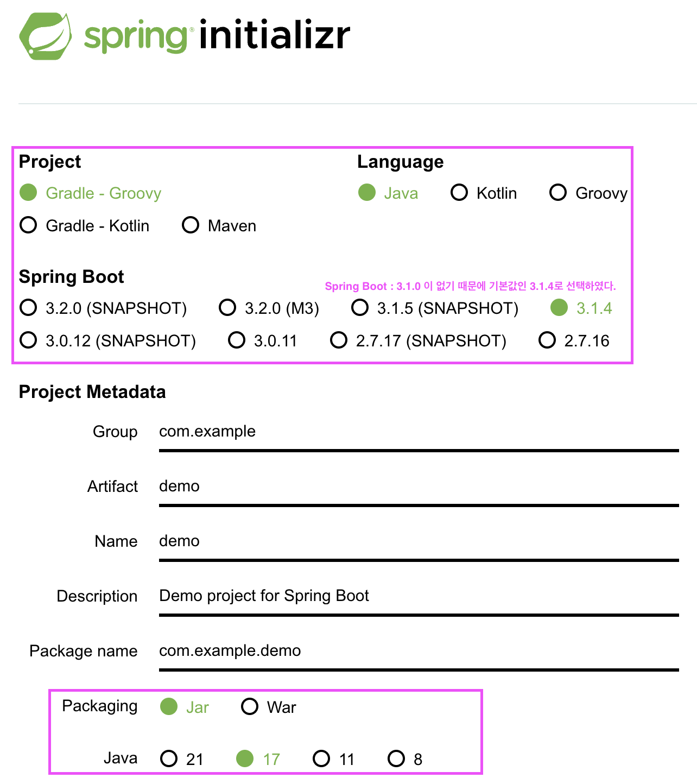Select Spring Boot 3.0.12 (SNAPSHOT)
Screen dimensions: 697x784
click(107, 340)
